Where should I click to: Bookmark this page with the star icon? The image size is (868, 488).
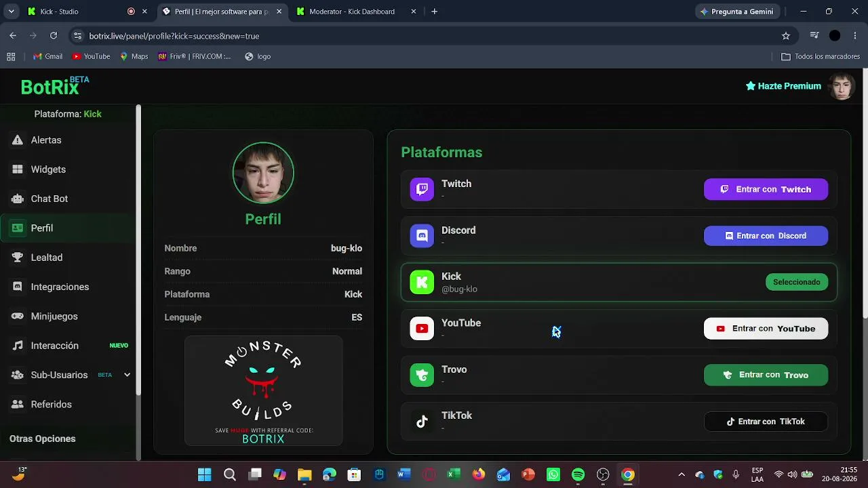786,36
